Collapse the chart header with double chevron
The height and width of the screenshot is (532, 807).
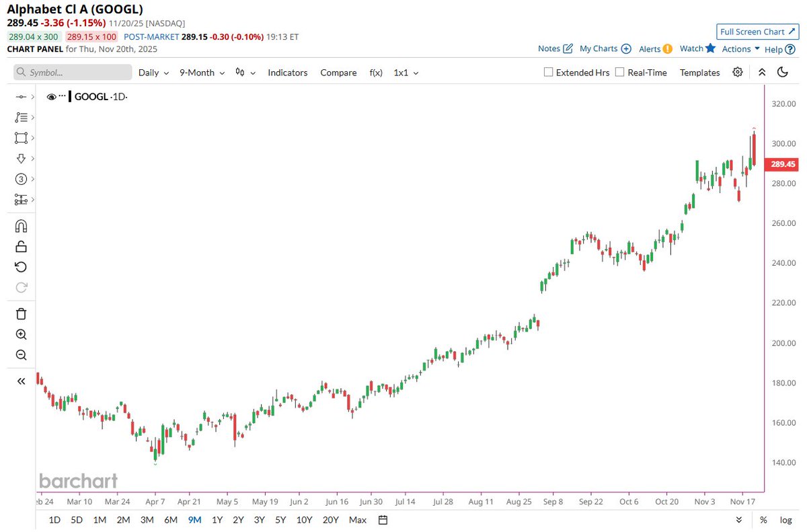pyautogui.click(x=762, y=72)
